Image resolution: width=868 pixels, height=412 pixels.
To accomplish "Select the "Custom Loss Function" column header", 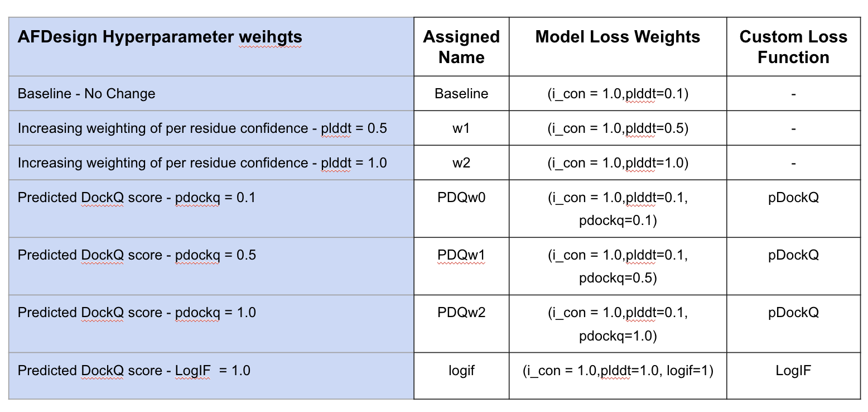I will pos(793,47).
